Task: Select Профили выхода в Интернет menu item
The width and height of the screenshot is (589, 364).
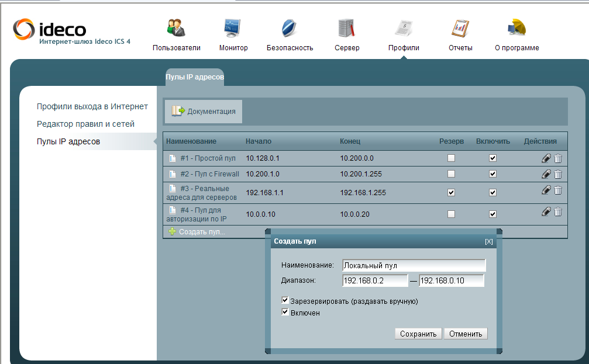Action: (x=92, y=106)
